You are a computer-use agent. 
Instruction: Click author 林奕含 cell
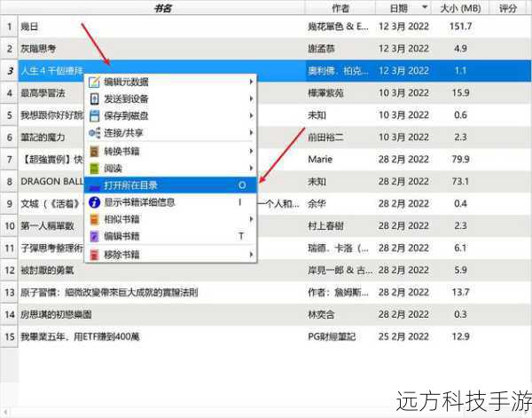(321, 314)
